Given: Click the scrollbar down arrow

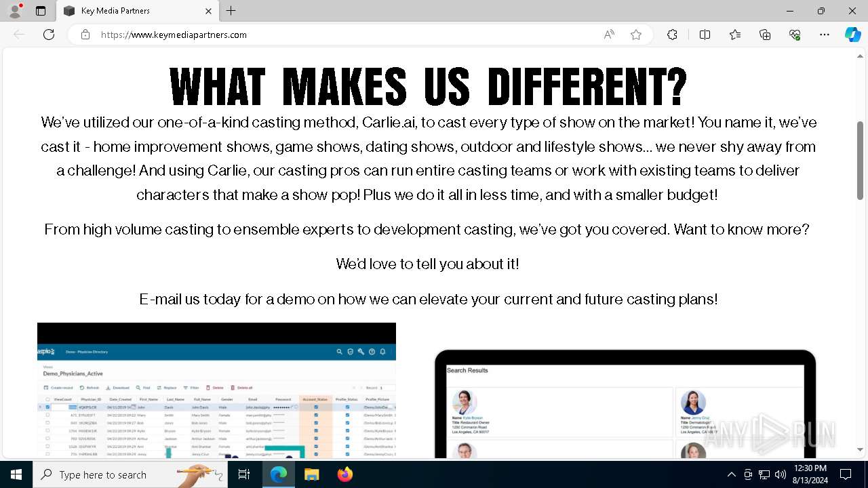Looking at the screenshot, I should [x=861, y=449].
